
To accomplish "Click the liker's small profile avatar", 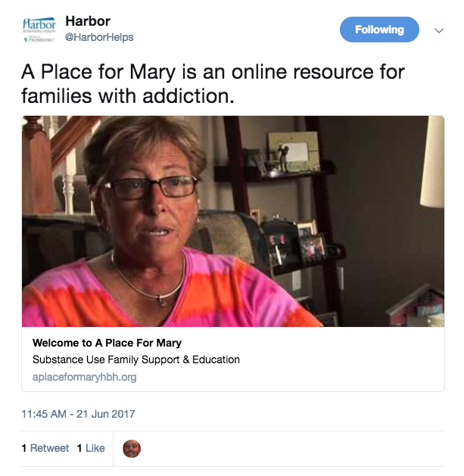I will tap(132, 449).
